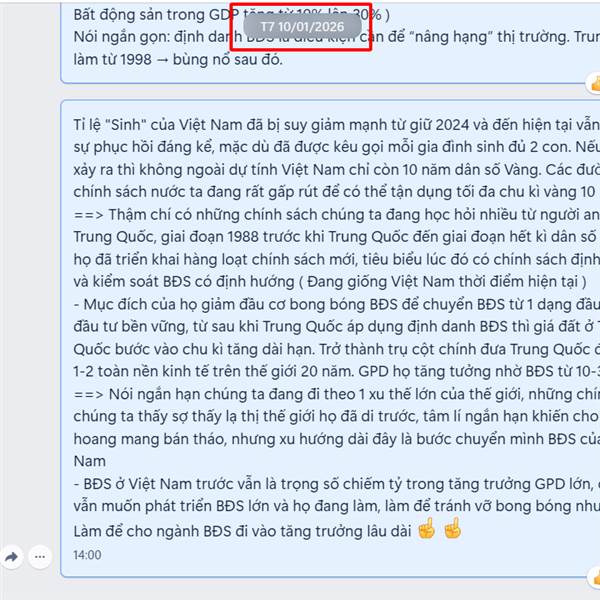Click the line starting "==> Nói ngắn hạn chúng ta"
Viewport: 600px width, 600px height.
tap(337, 394)
